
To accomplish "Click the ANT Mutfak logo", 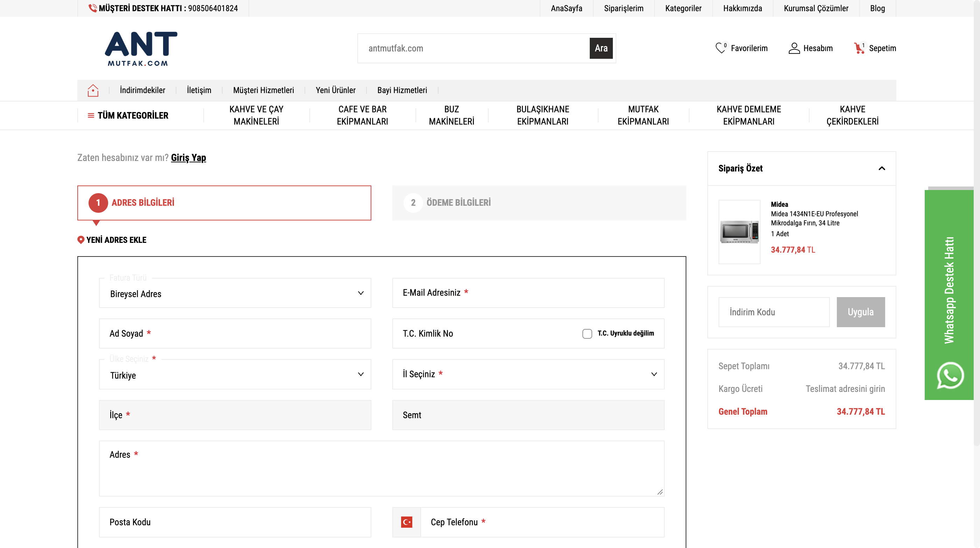I will tap(141, 49).
